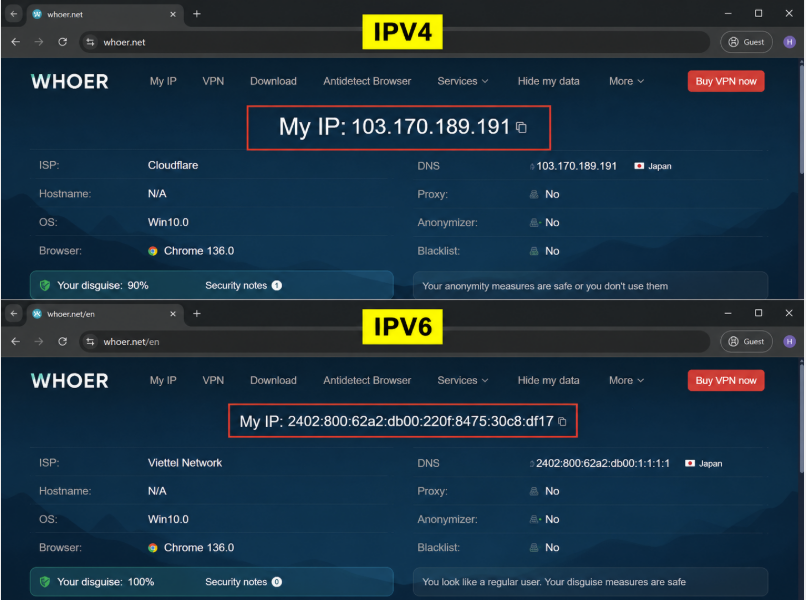Click Buy VPN now in top window
Viewport: 806px width, 600px height.
[x=726, y=81]
